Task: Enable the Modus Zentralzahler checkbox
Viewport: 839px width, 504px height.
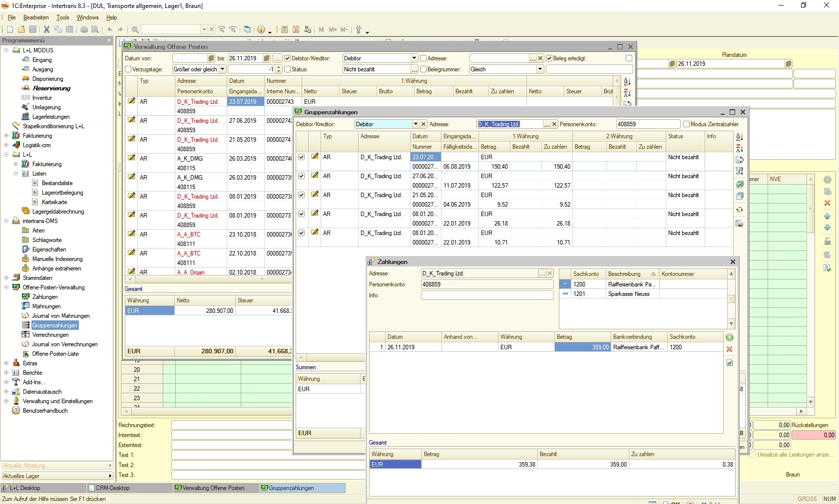Action: [x=686, y=124]
